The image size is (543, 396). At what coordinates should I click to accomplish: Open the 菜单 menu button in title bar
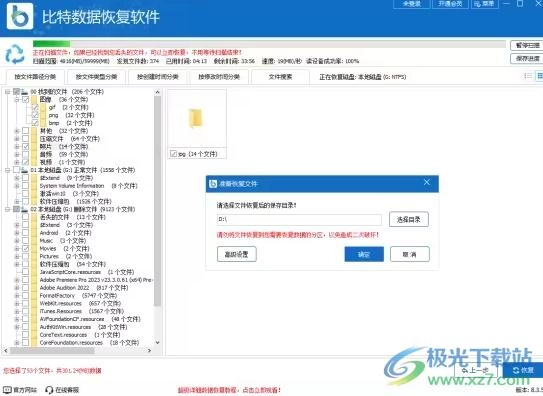pos(484,4)
